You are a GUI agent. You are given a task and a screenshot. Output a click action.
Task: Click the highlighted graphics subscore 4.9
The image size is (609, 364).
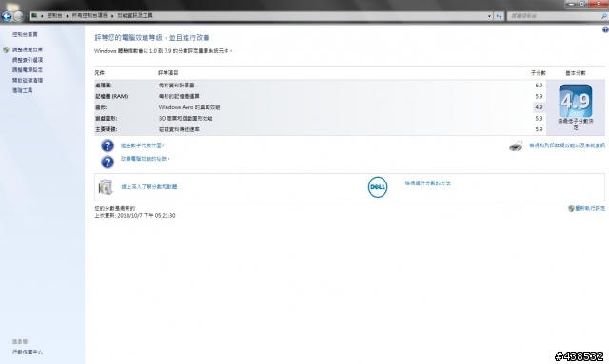pyautogui.click(x=539, y=107)
